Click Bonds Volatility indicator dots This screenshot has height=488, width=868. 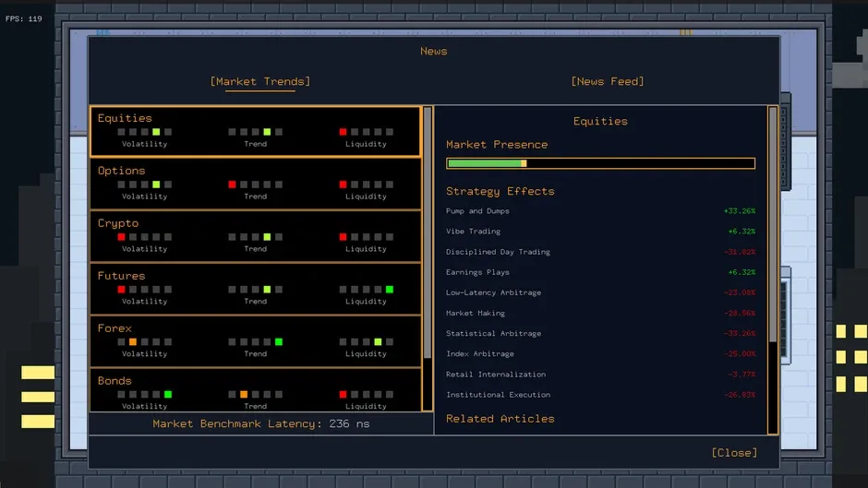click(x=144, y=395)
